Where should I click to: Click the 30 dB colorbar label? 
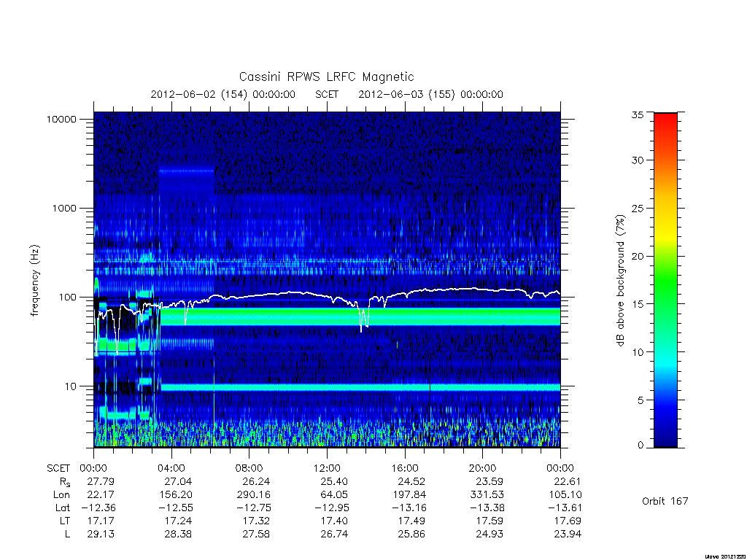(637, 160)
